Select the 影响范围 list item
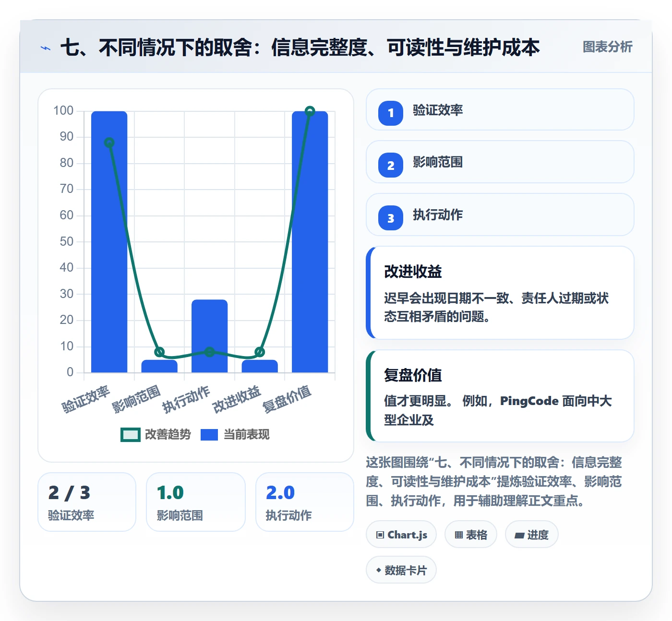Viewport: 672px width, 621px height. point(500,162)
